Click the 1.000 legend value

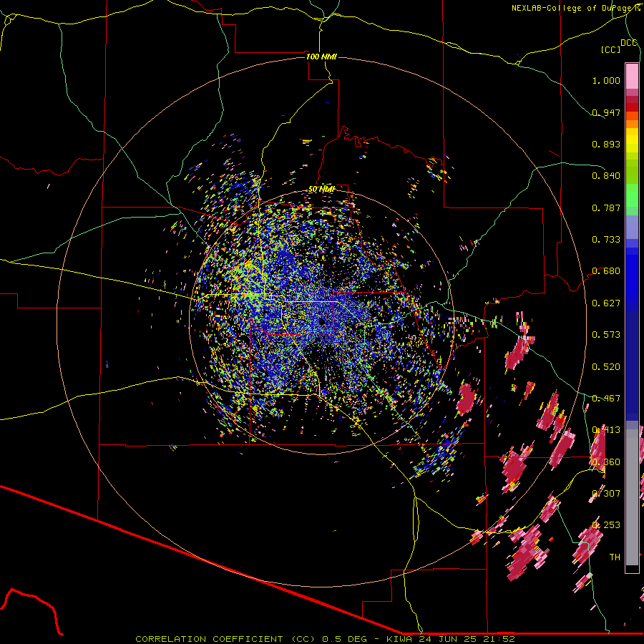point(606,80)
